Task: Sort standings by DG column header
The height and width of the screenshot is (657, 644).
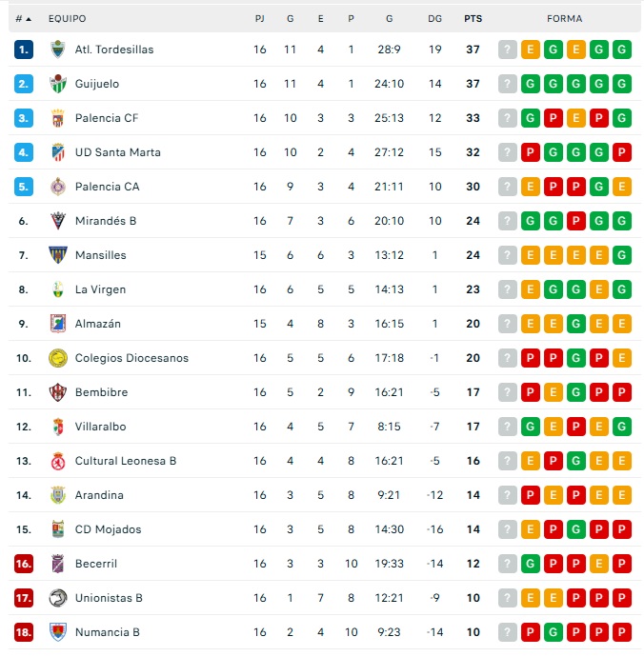Action: tap(435, 18)
